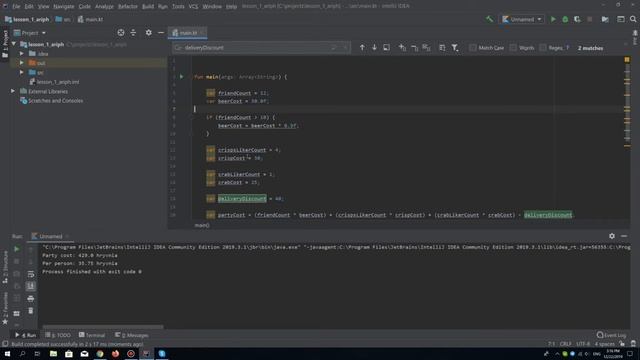This screenshot has height=360, width=640.
Task: Expand External Libraries node
Action: click(13, 91)
